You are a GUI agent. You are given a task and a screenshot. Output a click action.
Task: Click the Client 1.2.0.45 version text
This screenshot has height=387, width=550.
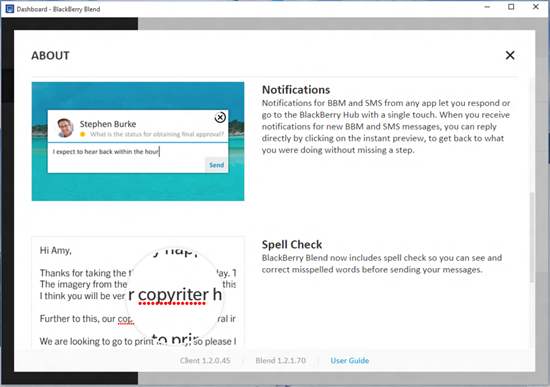205,361
